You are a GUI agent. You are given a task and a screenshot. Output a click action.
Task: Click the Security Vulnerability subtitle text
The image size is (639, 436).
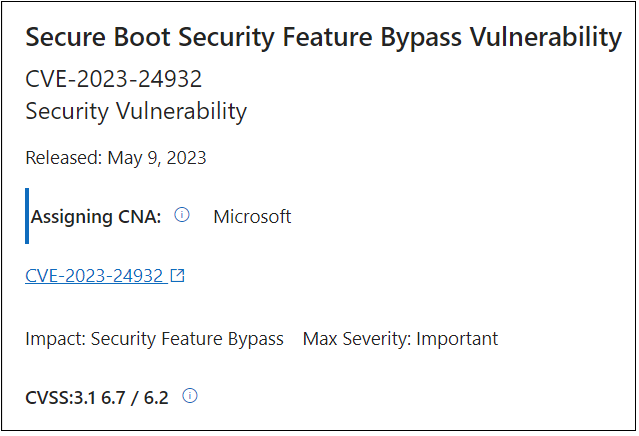click(135, 111)
